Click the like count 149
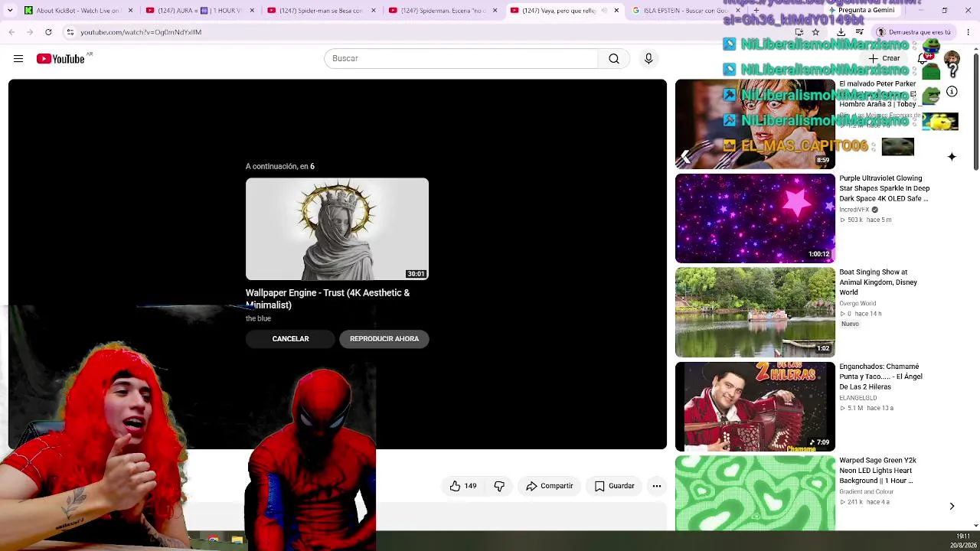The height and width of the screenshot is (551, 980). 470,486
